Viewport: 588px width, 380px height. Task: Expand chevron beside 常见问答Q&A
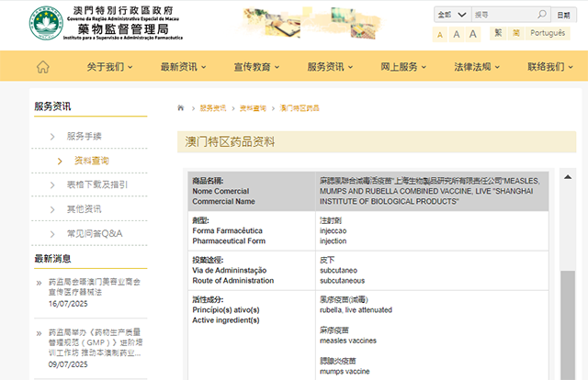click(x=52, y=234)
